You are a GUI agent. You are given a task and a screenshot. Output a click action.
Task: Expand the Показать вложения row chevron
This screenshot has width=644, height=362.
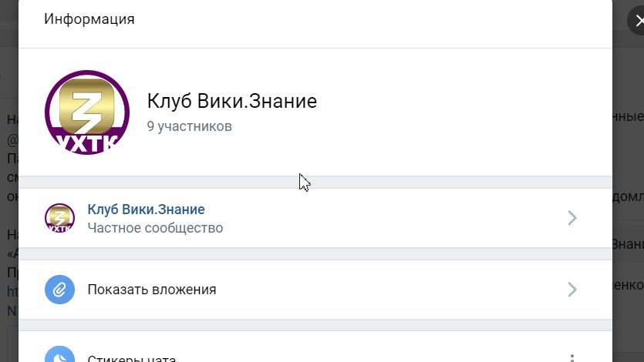(x=572, y=290)
